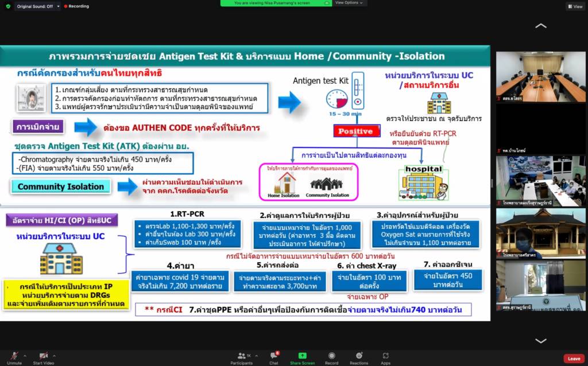
Task: Click the portrait image beside the screening criteria
Action: pyautogui.click(x=32, y=98)
